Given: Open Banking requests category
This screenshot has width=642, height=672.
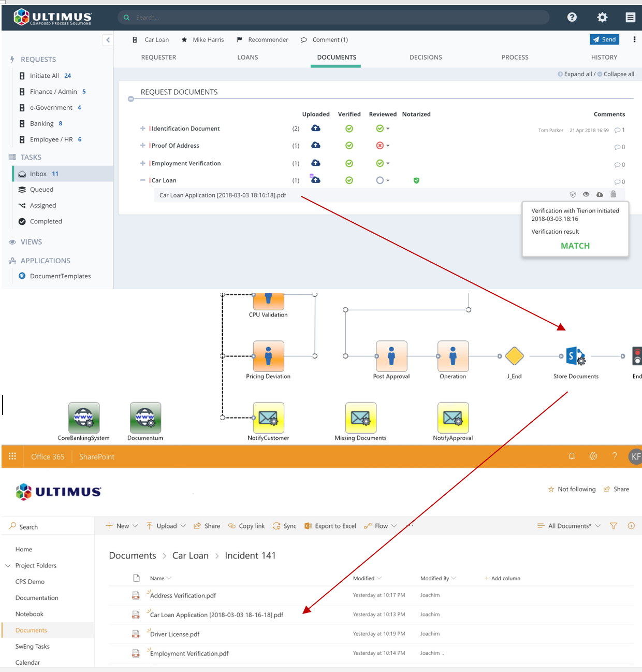Looking at the screenshot, I should coord(41,124).
